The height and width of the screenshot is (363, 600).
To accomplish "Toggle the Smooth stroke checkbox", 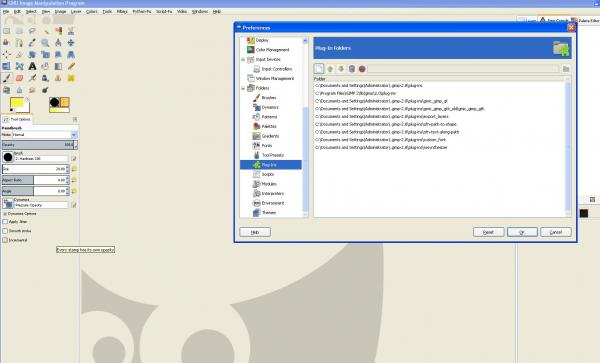I will (5, 231).
